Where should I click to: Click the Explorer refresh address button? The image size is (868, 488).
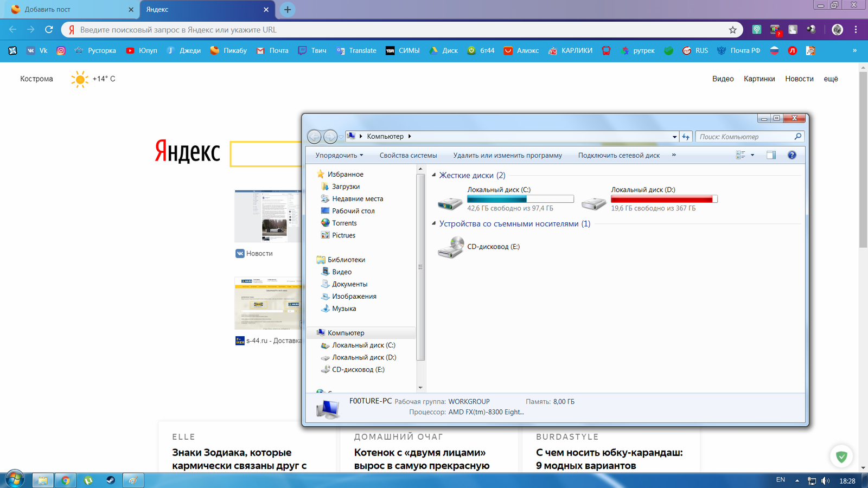pos(686,137)
